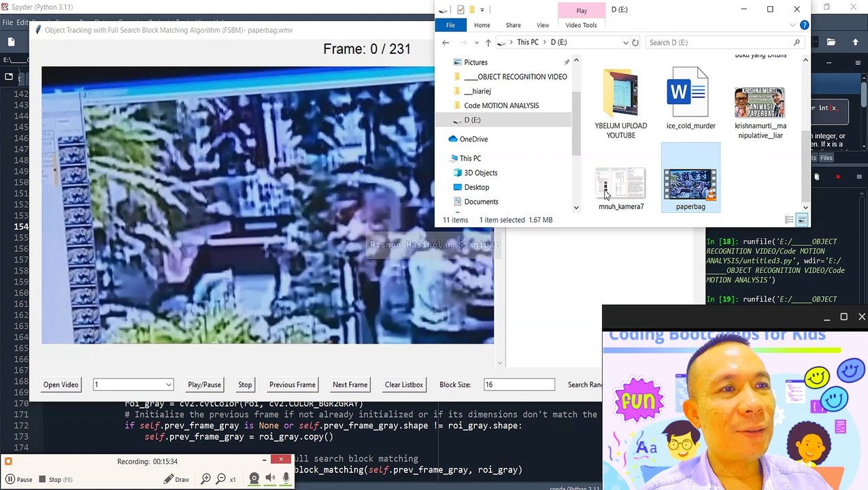Select paperbag video file
Viewport: 868px width, 490px height.
690,178
